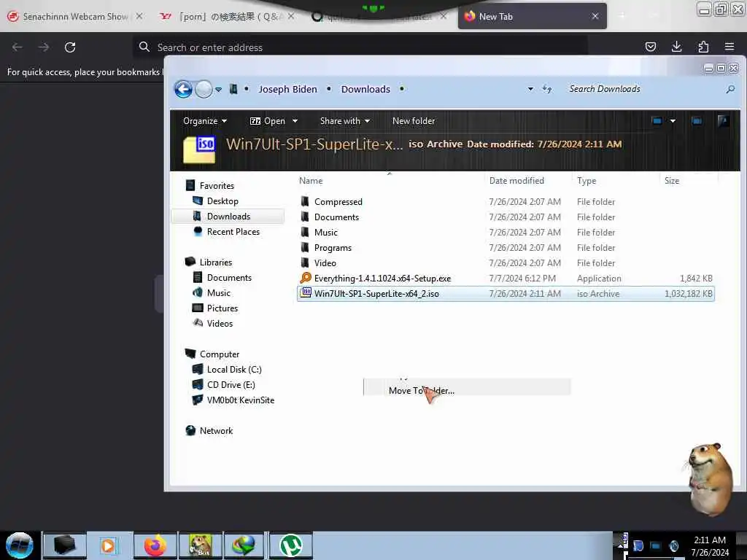Click the large iso icon in details pane
747x560 pixels.
click(x=200, y=149)
